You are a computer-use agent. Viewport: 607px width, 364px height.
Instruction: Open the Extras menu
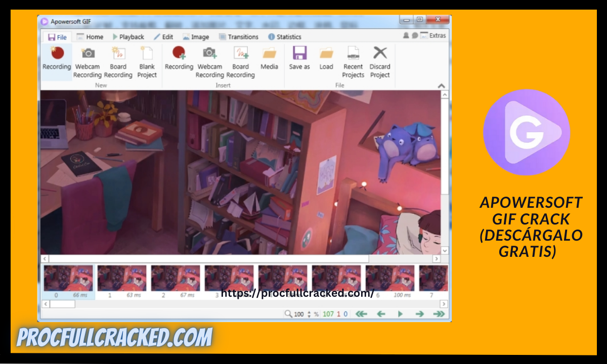click(x=438, y=35)
